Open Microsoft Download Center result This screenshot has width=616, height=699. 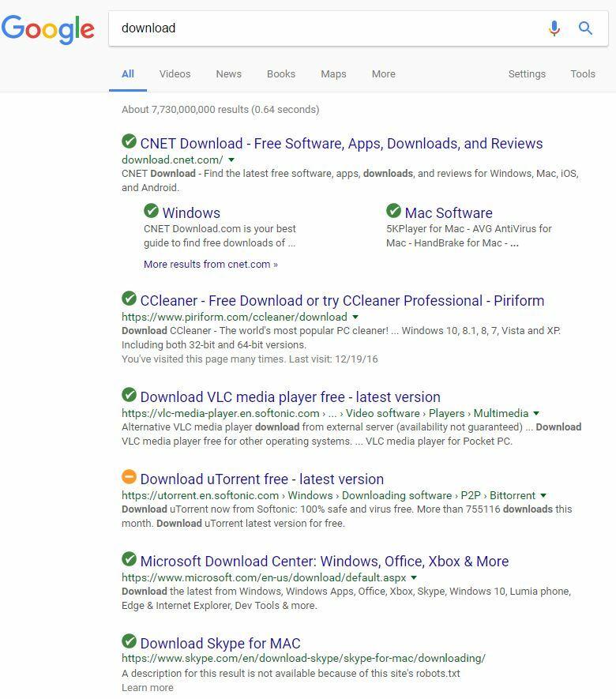pos(324,562)
